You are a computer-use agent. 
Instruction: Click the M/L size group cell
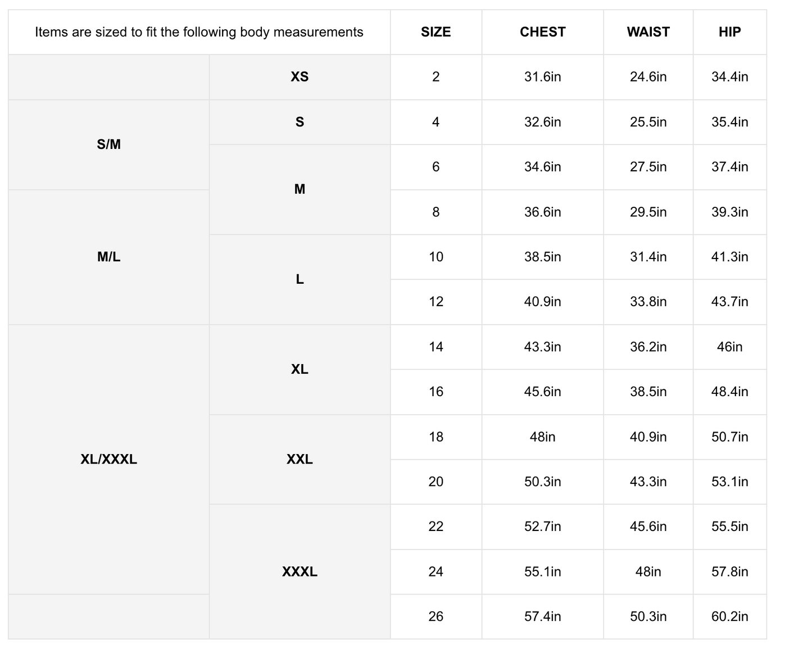[x=108, y=257]
